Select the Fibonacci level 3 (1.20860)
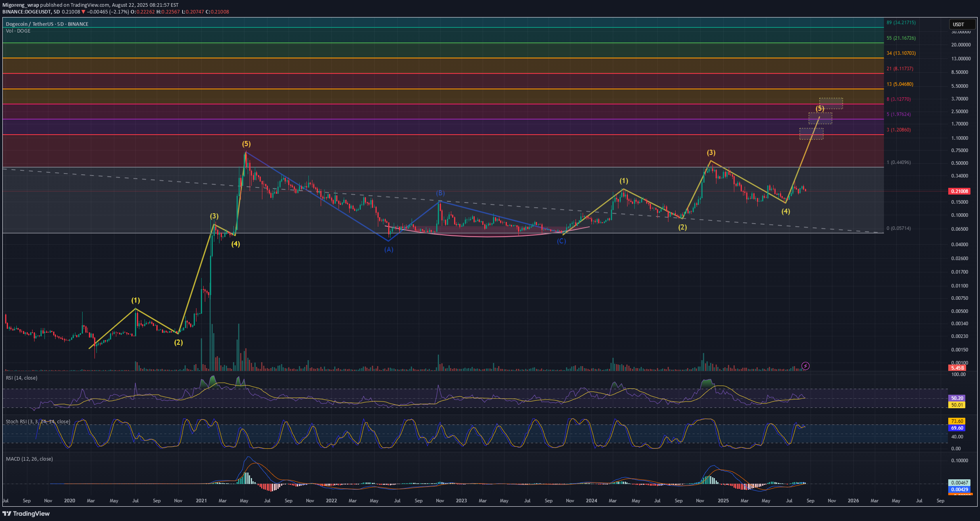This screenshot has height=521, width=980. (899, 130)
